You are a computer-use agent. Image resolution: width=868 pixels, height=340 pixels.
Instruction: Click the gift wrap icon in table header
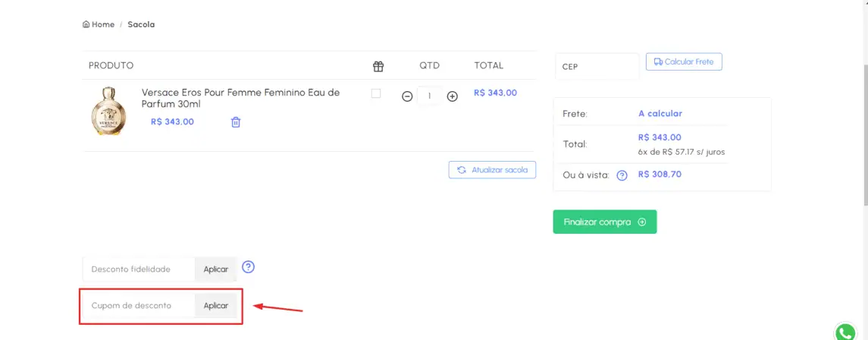click(x=378, y=67)
